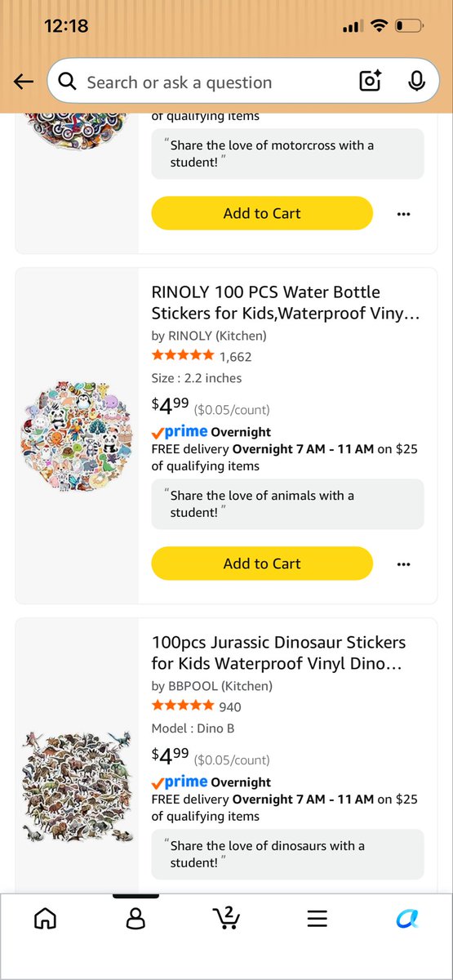This screenshot has height=980, width=453.
Task: Add RINOLY water bottle stickers to cart
Action: pos(262,563)
